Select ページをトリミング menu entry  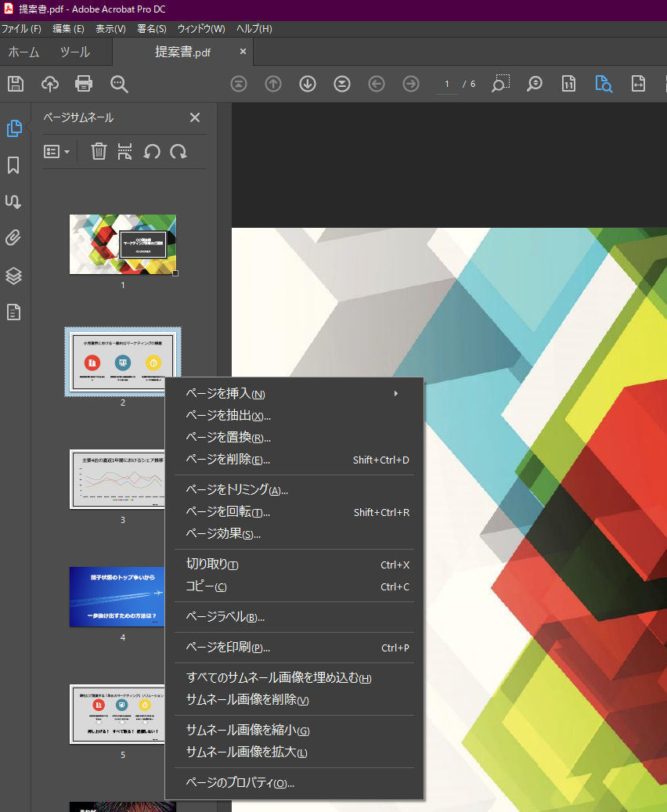pyautogui.click(x=294, y=490)
